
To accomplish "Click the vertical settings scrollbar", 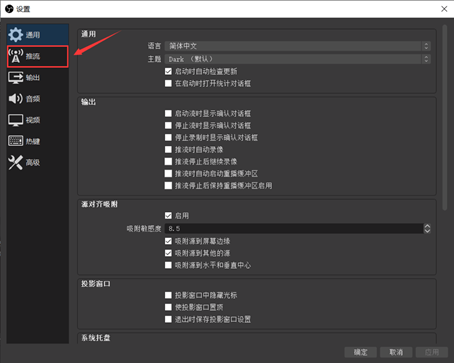I will pos(444,117).
